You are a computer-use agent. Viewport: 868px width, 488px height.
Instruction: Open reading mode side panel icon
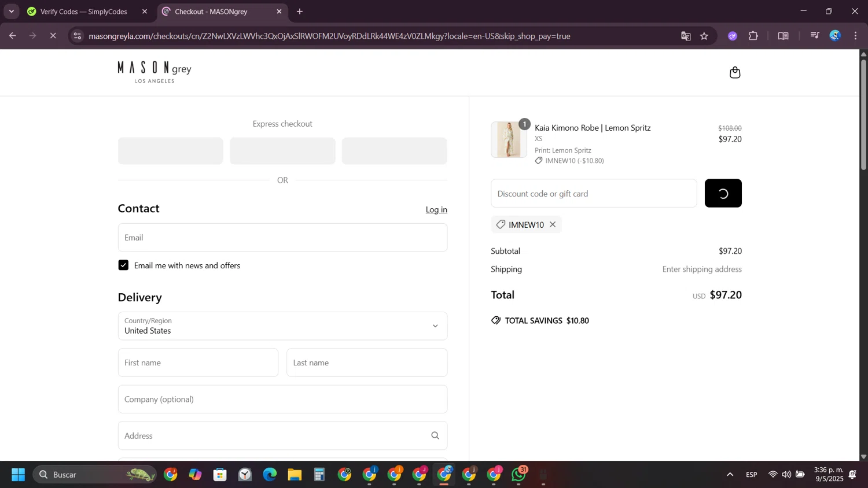coord(783,36)
